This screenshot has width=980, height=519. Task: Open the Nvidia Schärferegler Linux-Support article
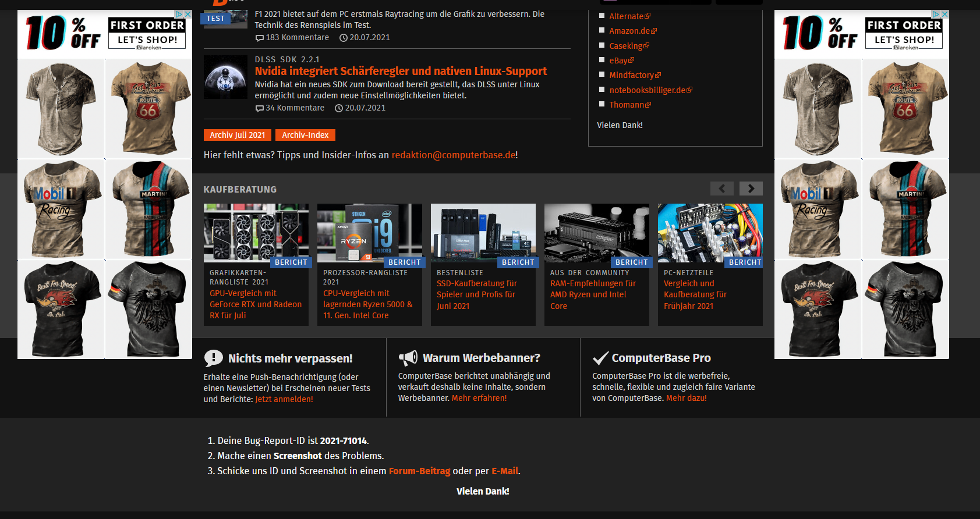401,71
